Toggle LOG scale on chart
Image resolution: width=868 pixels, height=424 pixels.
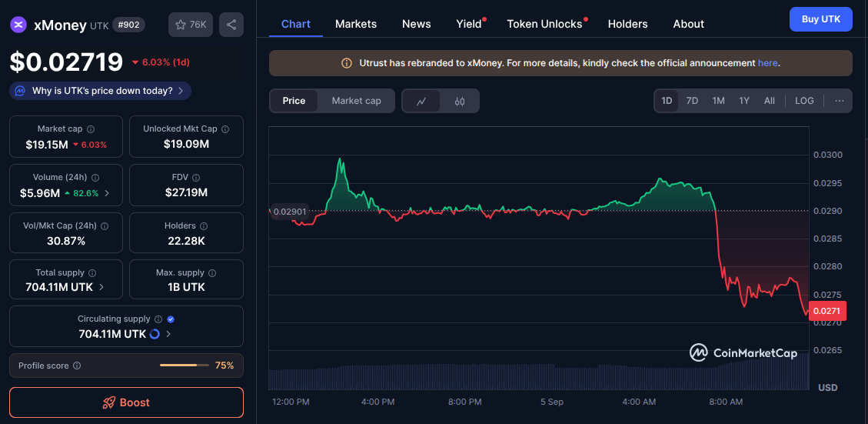pos(804,101)
